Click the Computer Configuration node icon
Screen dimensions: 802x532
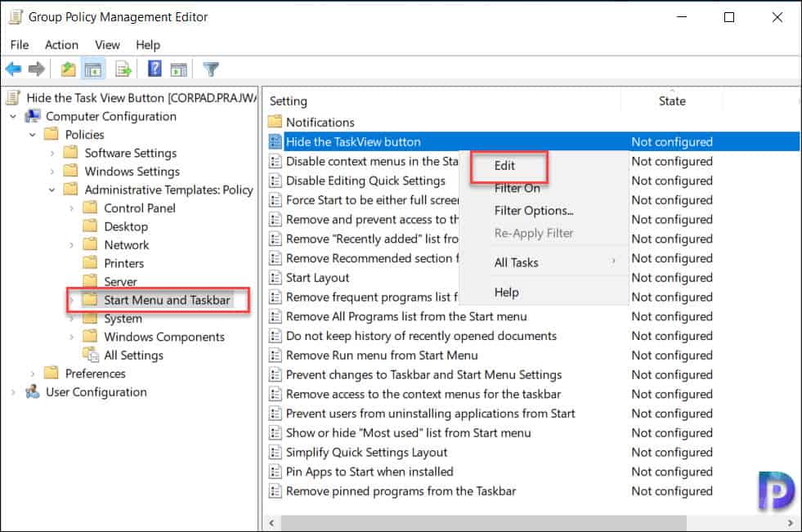33,117
